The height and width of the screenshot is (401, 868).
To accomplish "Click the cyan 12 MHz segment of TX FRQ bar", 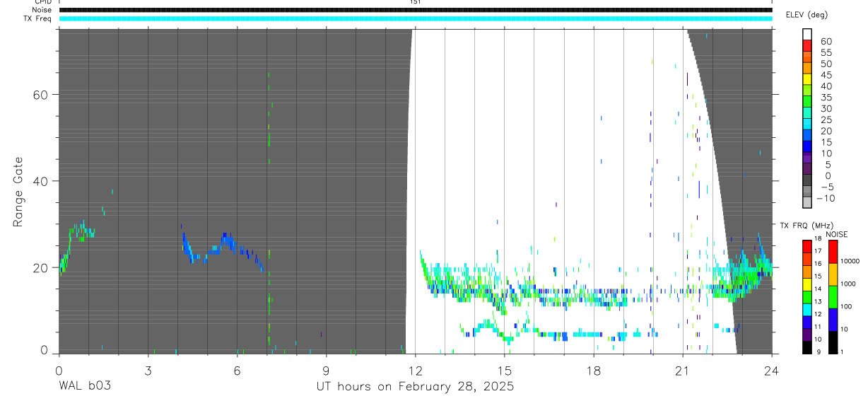I will (x=807, y=310).
